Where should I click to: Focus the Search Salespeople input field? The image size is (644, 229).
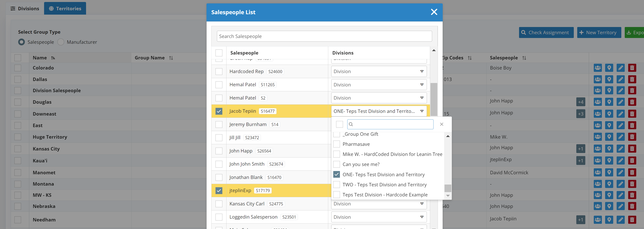point(324,36)
